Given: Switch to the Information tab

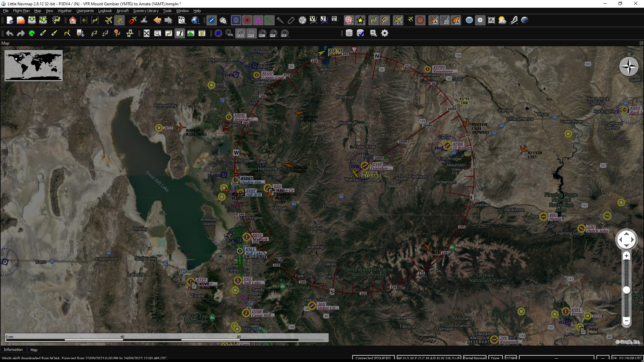Looking at the screenshot, I should pos(13,350).
